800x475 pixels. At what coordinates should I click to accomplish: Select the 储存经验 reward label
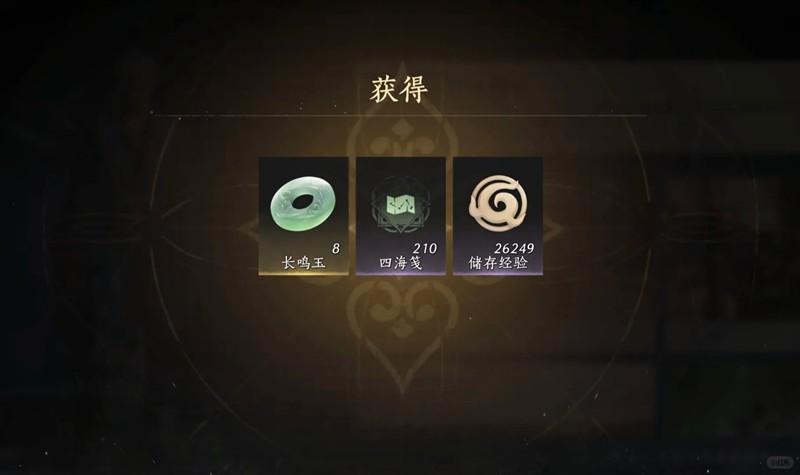pyautogui.click(x=498, y=263)
